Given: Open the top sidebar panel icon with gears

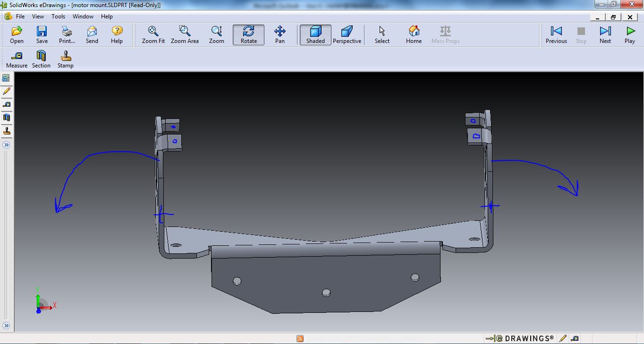Looking at the screenshot, I should click(6, 78).
